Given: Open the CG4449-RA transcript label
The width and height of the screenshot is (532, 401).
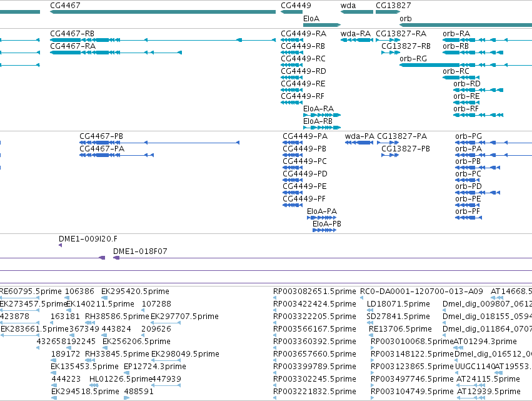Looking at the screenshot, I should 304,34.
